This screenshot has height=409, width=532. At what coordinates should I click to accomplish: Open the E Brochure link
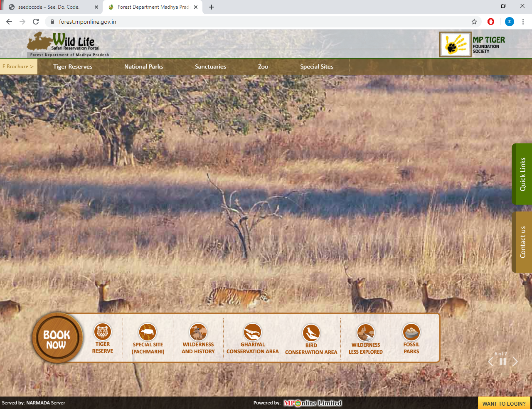(18, 67)
